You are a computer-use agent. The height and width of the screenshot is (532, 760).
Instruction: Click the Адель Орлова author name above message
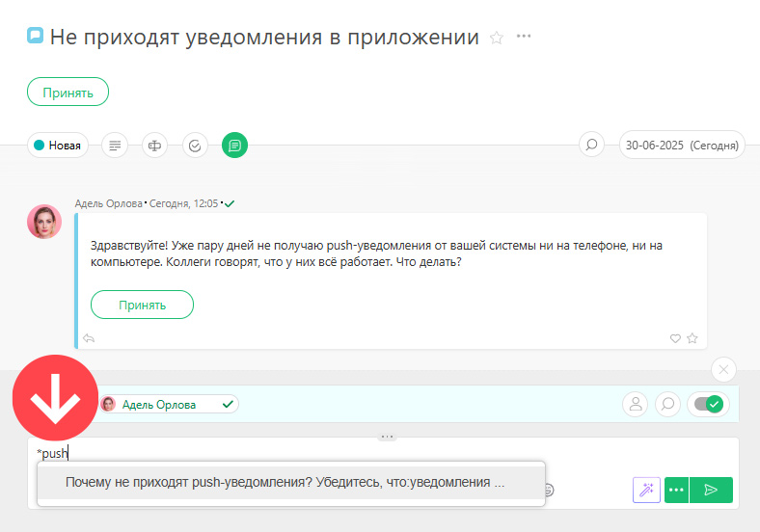pyautogui.click(x=109, y=203)
